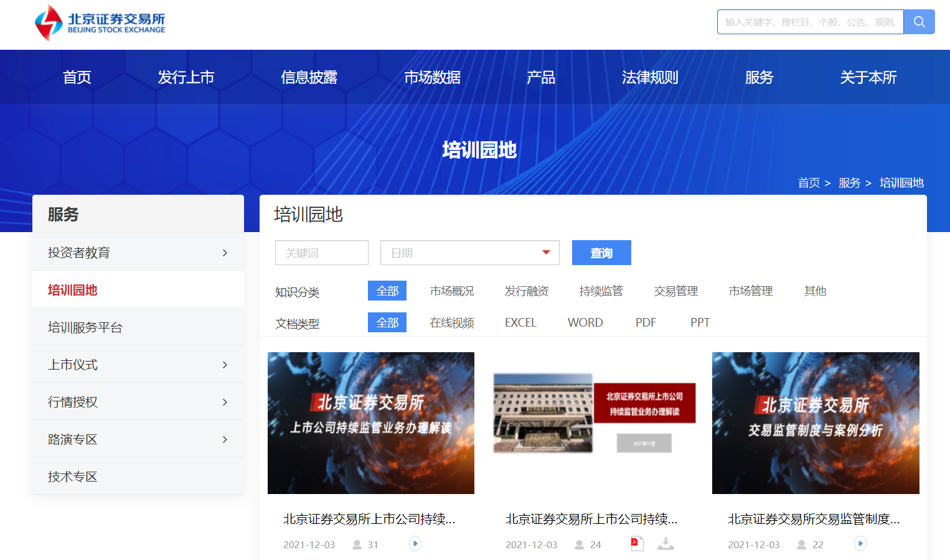950x560 pixels.
Task: Click the view count icon beside 22
Action: [802, 544]
